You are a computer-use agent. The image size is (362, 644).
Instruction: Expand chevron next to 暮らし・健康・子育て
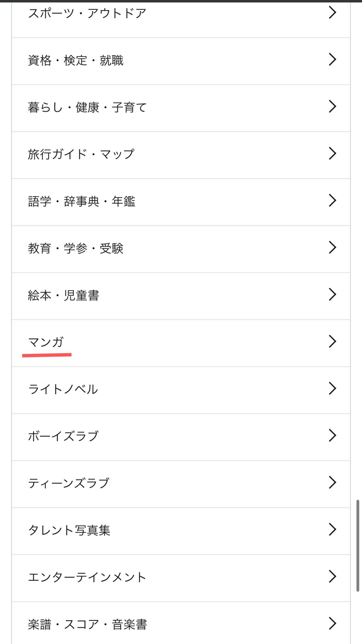click(332, 107)
